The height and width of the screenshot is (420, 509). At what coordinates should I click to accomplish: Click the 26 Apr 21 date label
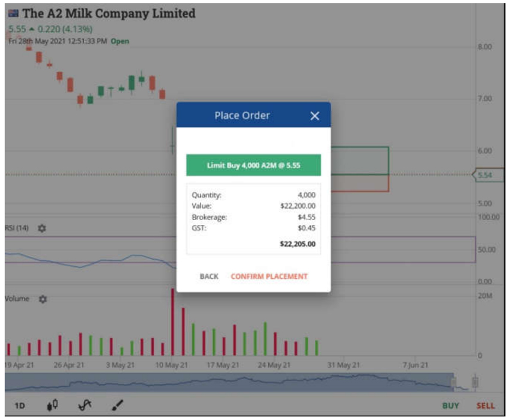coord(69,365)
